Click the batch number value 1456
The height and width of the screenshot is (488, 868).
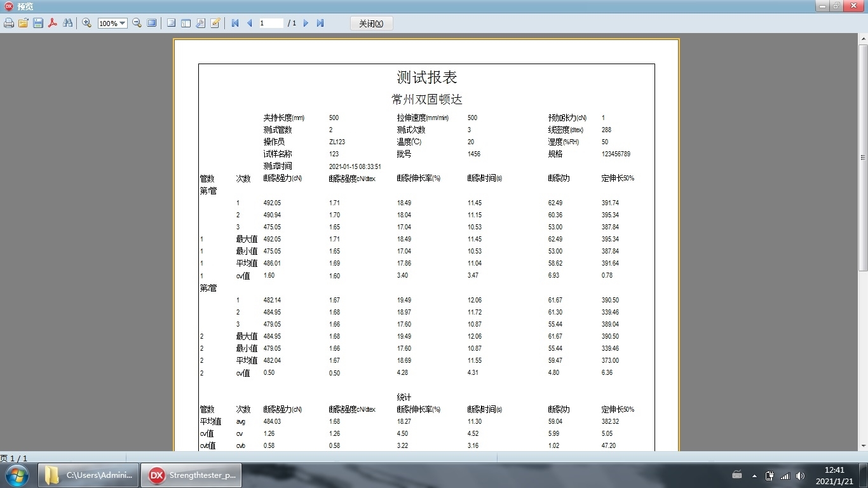474,154
